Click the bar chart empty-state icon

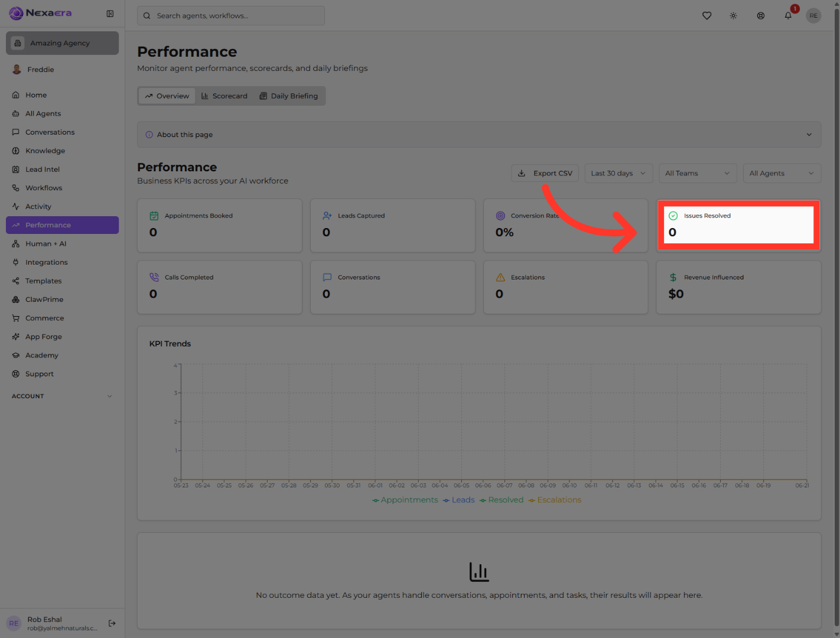pos(479,572)
